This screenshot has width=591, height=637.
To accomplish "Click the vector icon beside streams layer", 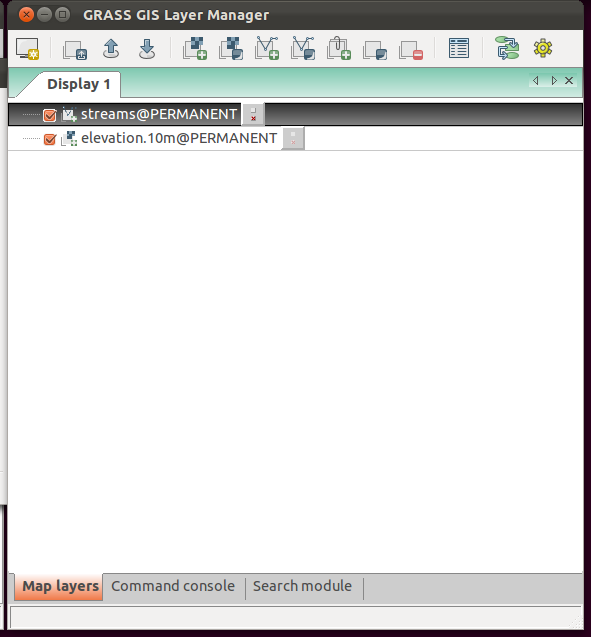I will [x=69, y=115].
